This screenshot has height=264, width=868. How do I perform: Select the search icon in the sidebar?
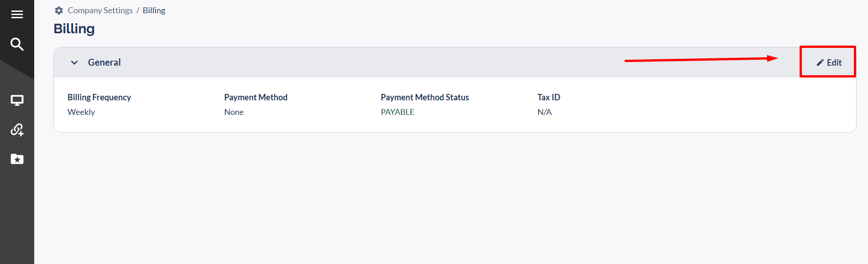tap(17, 44)
